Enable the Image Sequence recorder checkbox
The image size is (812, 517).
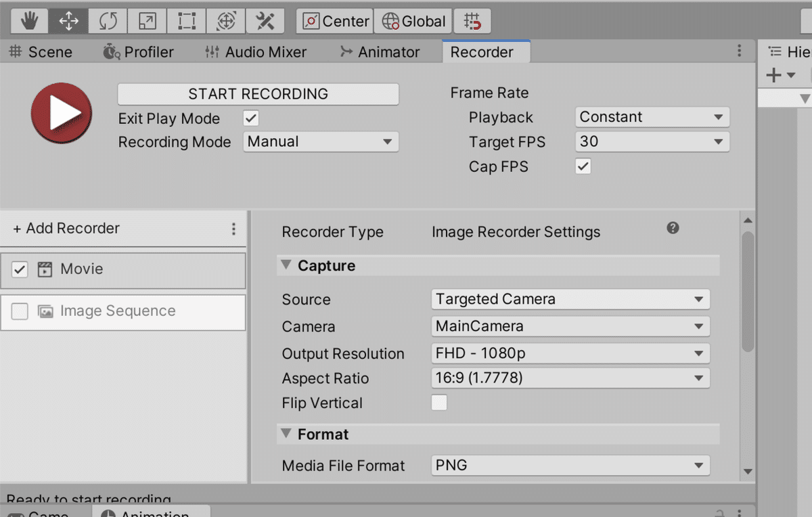(x=20, y=311)
